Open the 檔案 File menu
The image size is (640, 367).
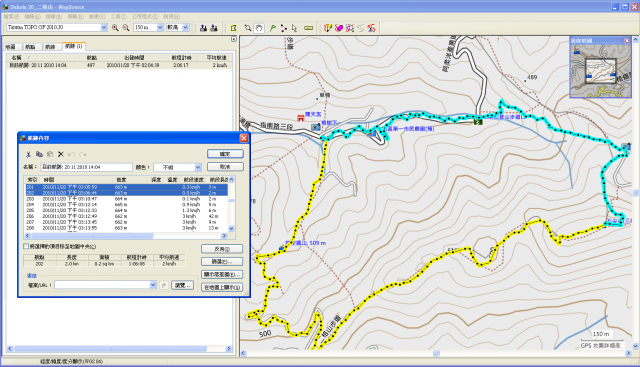(x=11, y=16)
